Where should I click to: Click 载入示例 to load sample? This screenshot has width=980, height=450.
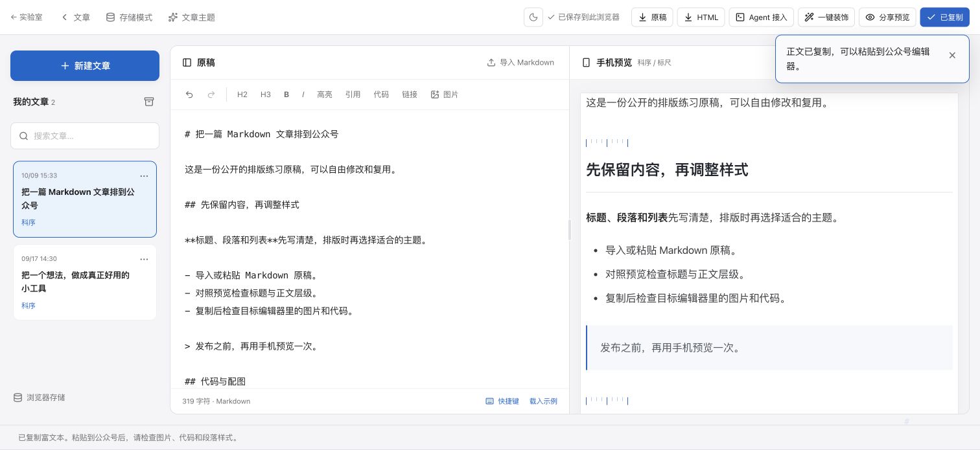click(543, 401)
